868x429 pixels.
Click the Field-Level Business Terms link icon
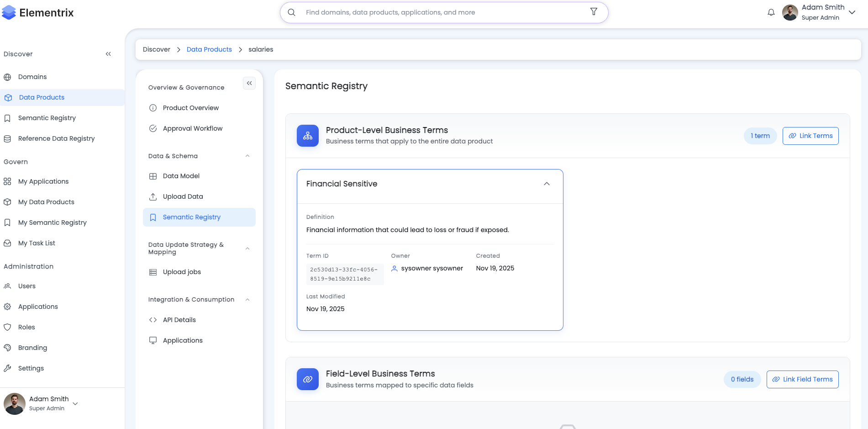(x=308, y=379)
